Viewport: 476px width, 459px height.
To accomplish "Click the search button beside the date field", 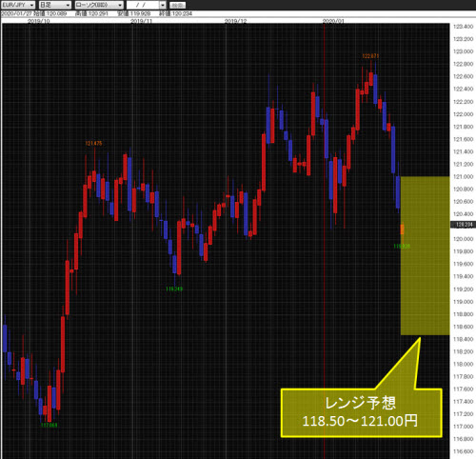I will coord(177,5).
